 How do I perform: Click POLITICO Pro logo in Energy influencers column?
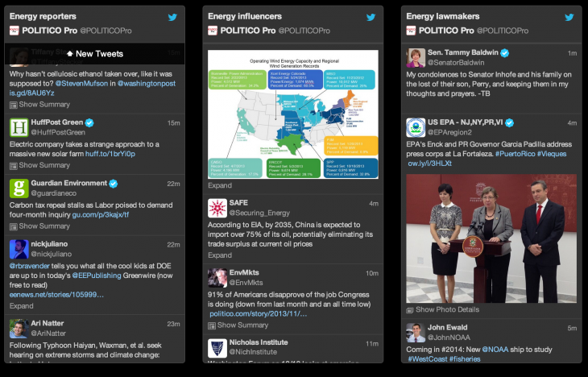click(x=213, y=31)
